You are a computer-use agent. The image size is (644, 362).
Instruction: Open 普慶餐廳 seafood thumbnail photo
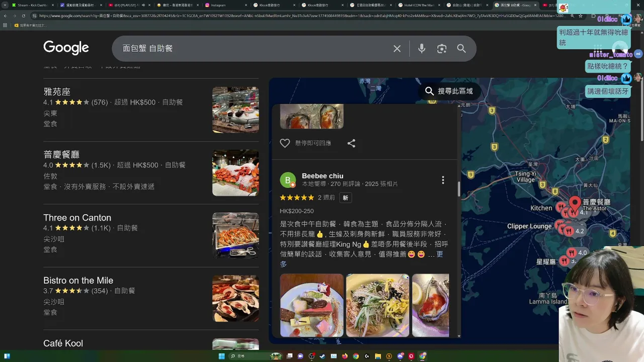pos(235,173)
